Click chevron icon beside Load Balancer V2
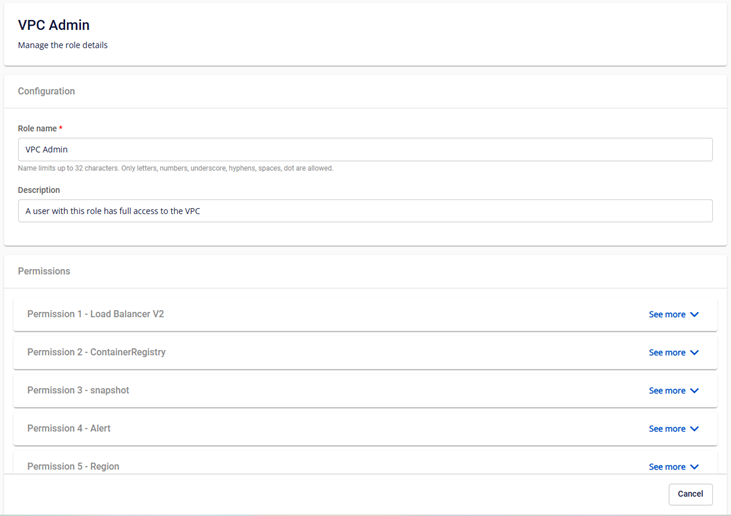Screen dimensions: 731x516 click(694, 314)
